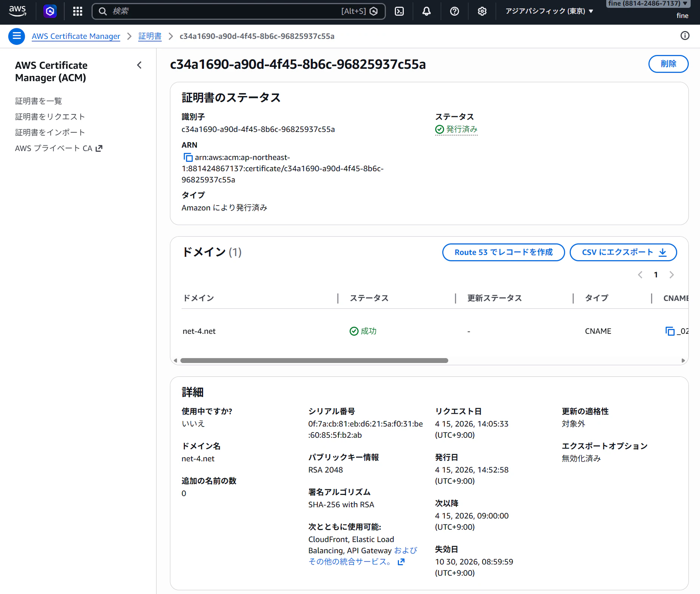The image size is (700, 594).
Task: Click the 成功 domain status icon
Action: 354,331
